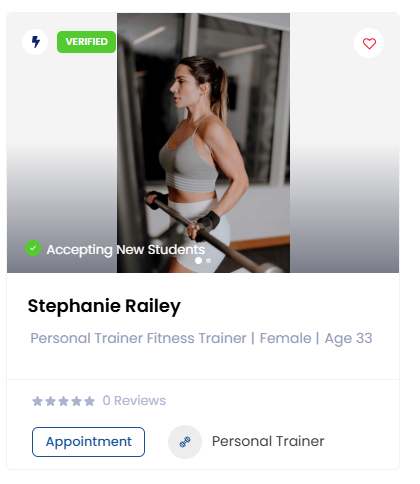Select the third rating star

click(x=63, y=401)
